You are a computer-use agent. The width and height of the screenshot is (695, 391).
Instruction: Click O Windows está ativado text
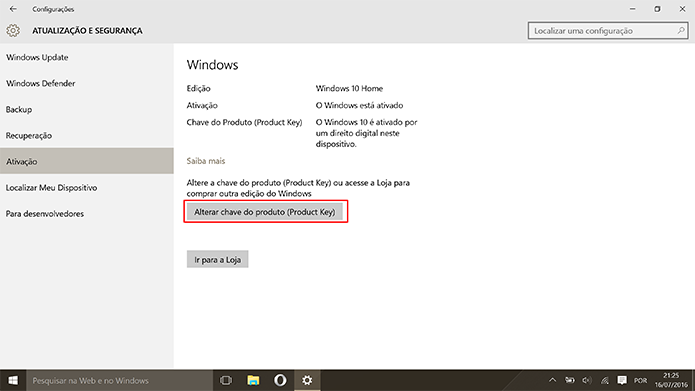[359, 106]
